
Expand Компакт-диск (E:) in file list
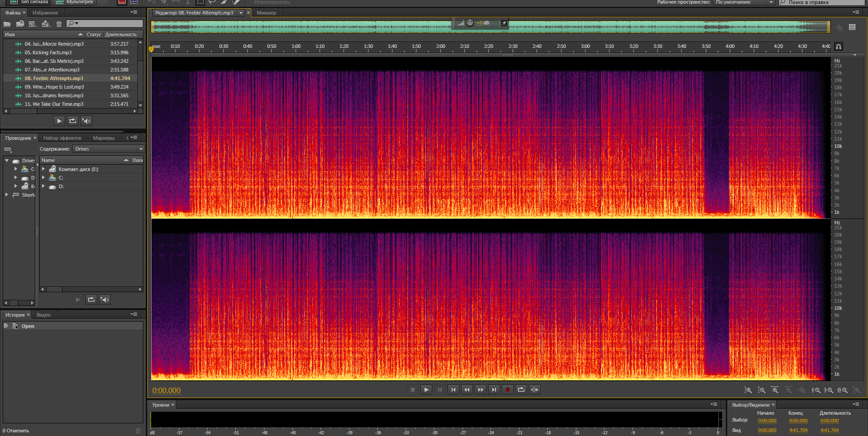click(x=43, y=169)
